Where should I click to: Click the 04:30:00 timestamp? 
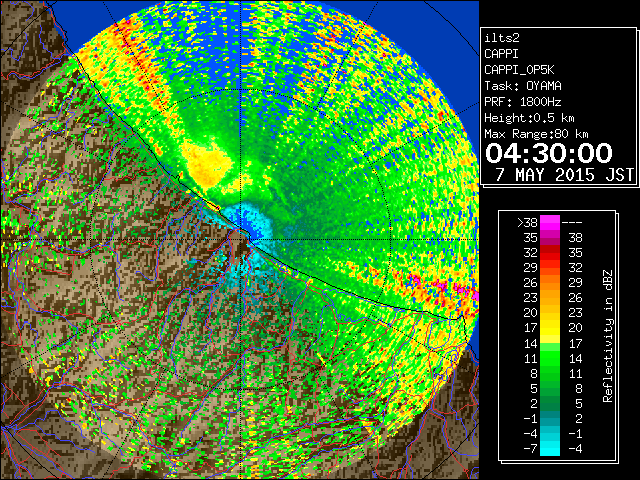tap(549, 153)
